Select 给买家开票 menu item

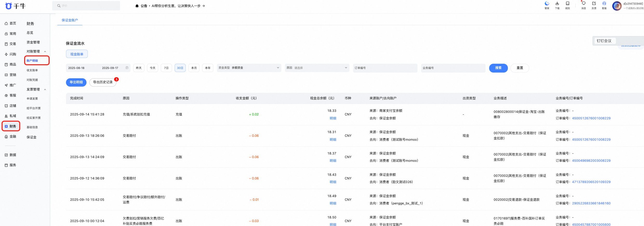pos(34,118)
